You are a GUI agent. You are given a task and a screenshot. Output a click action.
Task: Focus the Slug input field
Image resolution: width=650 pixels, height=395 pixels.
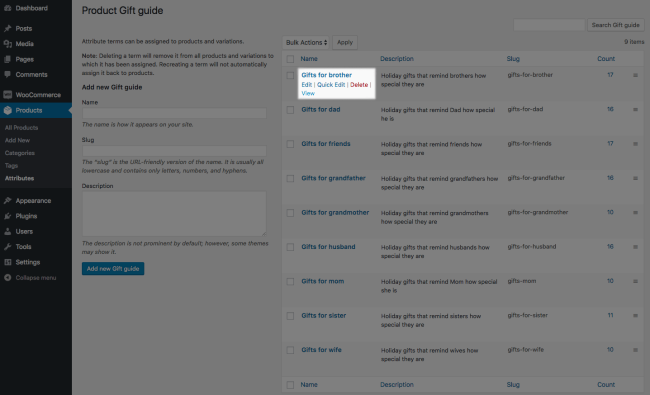click(x=174, y=150)
